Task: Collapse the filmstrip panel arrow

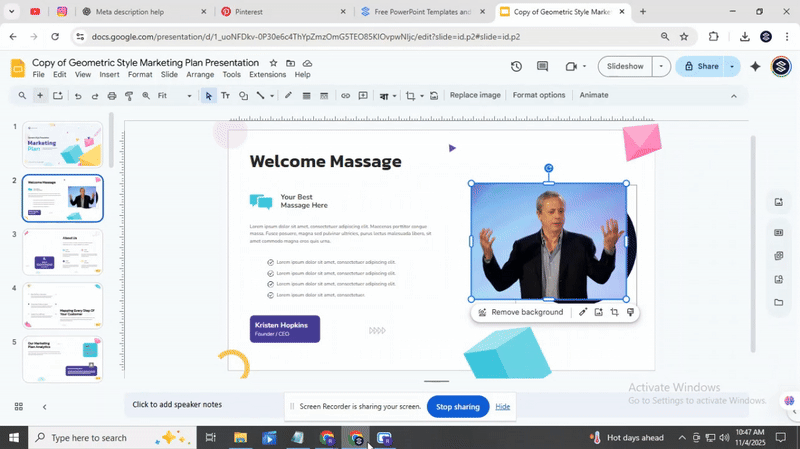Action: pos(44,406)
